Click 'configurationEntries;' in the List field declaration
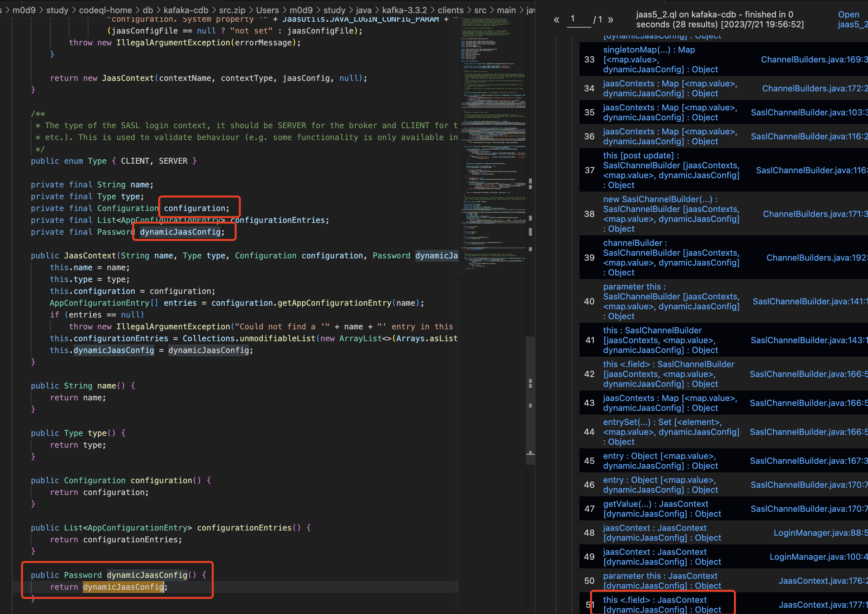The height and width of the screenshot is (614, 868). click(280, 220)
